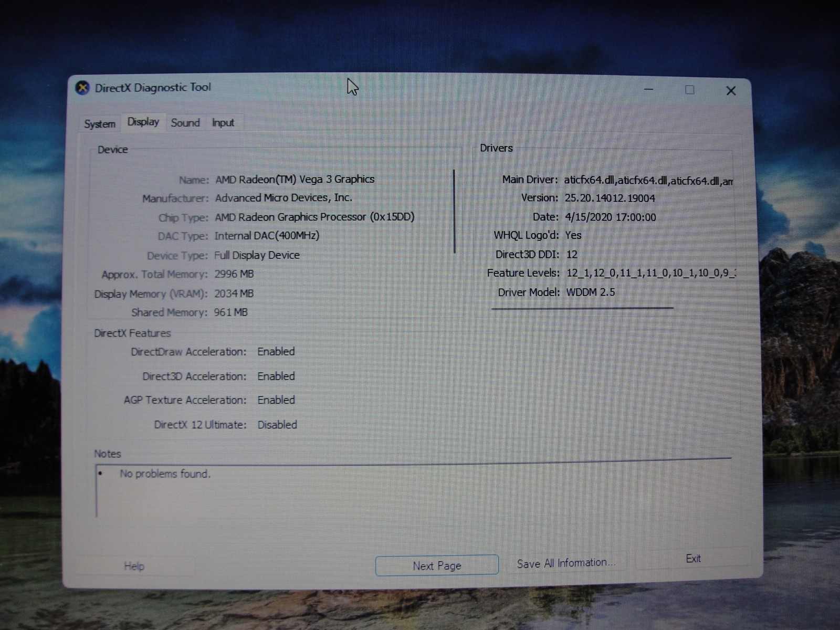Select driver date '4/15/2020 17:00:00'
This screenshot has height=630, width=840.
tap(611, 217)
